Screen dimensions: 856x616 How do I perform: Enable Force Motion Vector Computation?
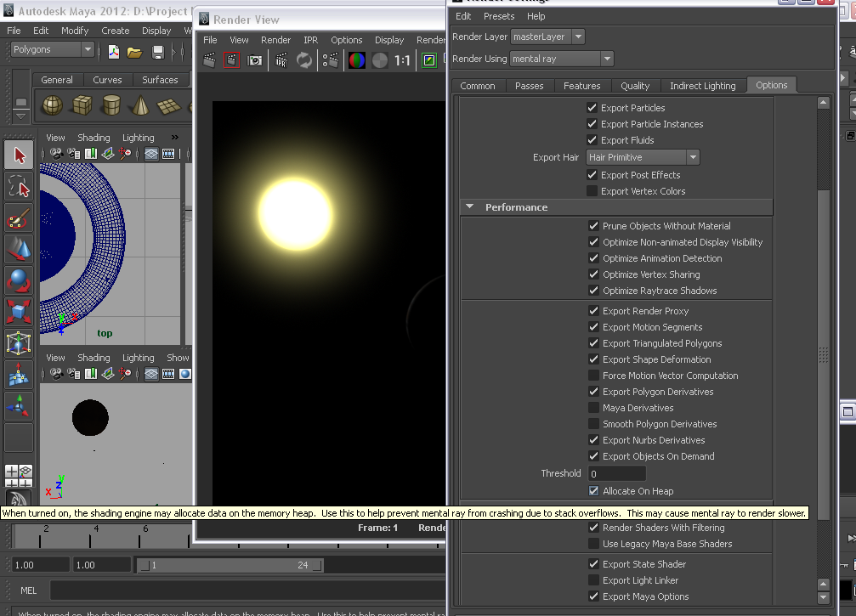click(x=594, y=376)
